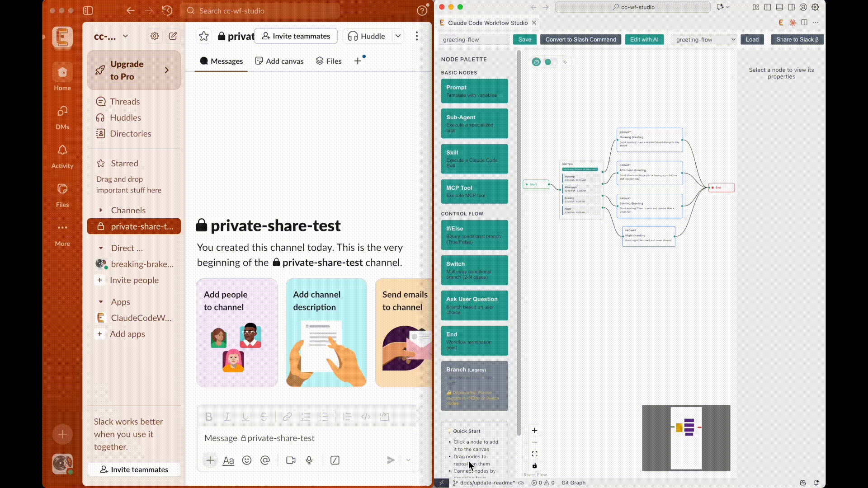This screenshot has height=488, width=868.
Task: Toggle VS Code bottom panel
Action: [779, 7]
